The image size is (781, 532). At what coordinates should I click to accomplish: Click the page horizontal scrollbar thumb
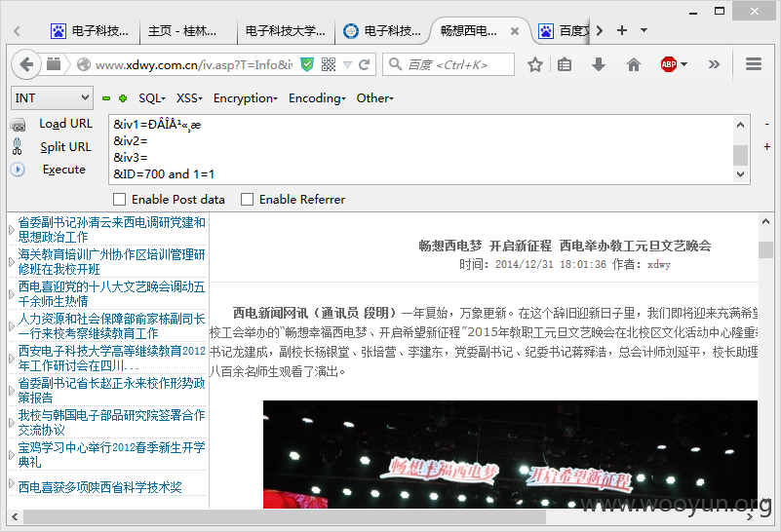pos(284,516)
